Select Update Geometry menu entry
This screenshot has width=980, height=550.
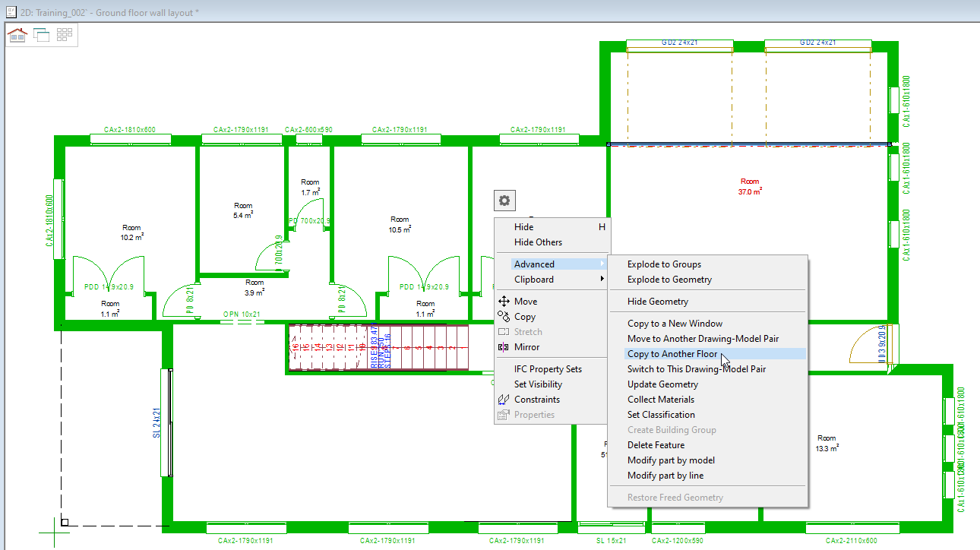pyautogui.click(x=662, y=384)
